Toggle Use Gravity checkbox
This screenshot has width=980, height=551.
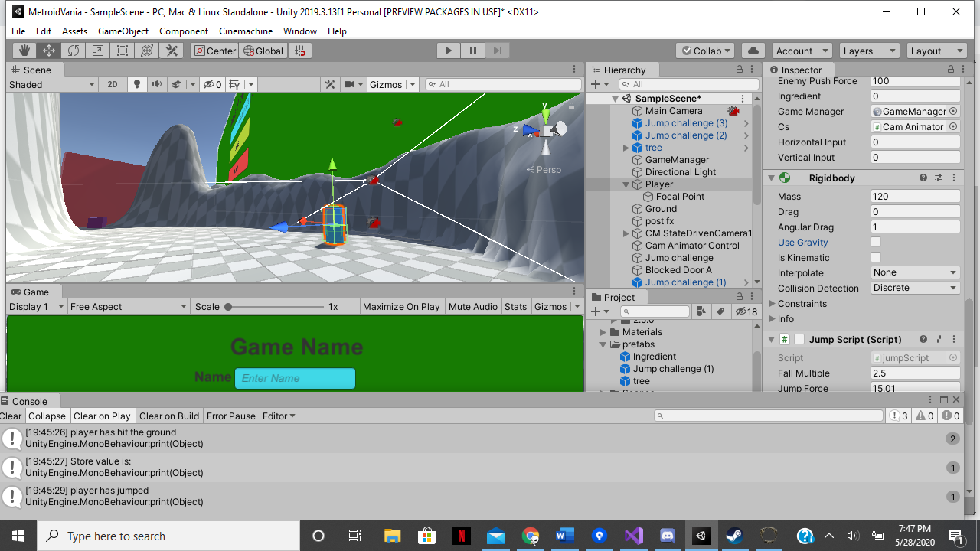876,243
